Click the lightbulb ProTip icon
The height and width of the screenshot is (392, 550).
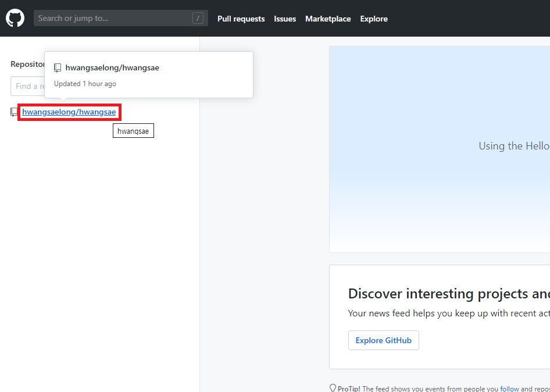pos(333,388)
